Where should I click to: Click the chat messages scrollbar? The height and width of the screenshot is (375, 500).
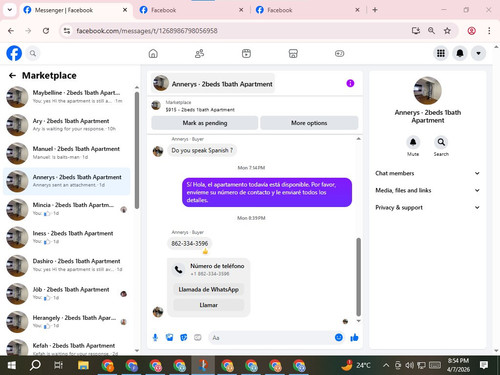click(x=358, y=277)
